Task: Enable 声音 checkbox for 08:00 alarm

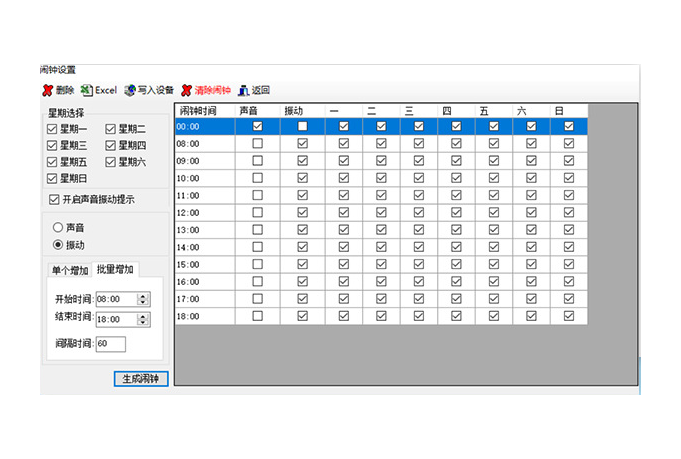Action: pyautogui.click(x=258, y=144)
